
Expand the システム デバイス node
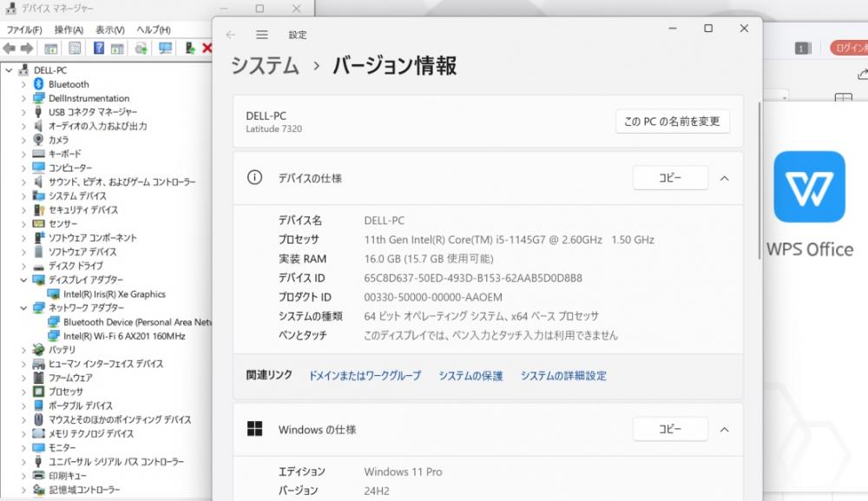23,196
